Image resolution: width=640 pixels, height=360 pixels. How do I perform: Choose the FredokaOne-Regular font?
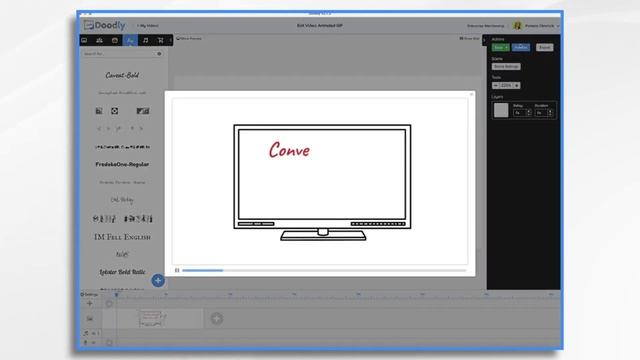tap(122, 164)
